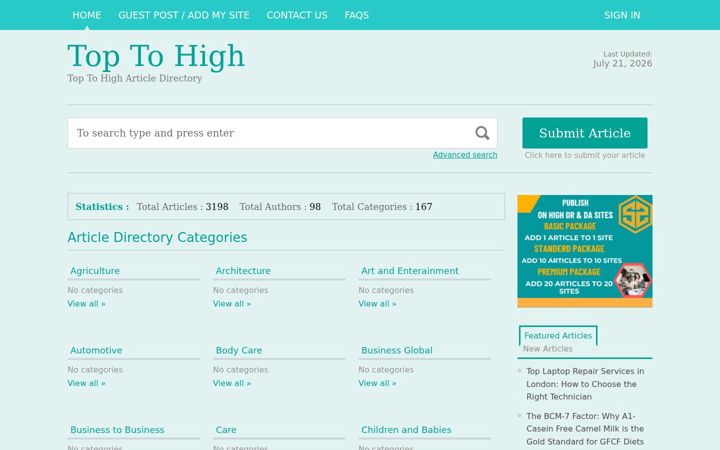Screen dimensions: 720x450
Task: Open the Children and Babies category
Action: coord(406,430)
